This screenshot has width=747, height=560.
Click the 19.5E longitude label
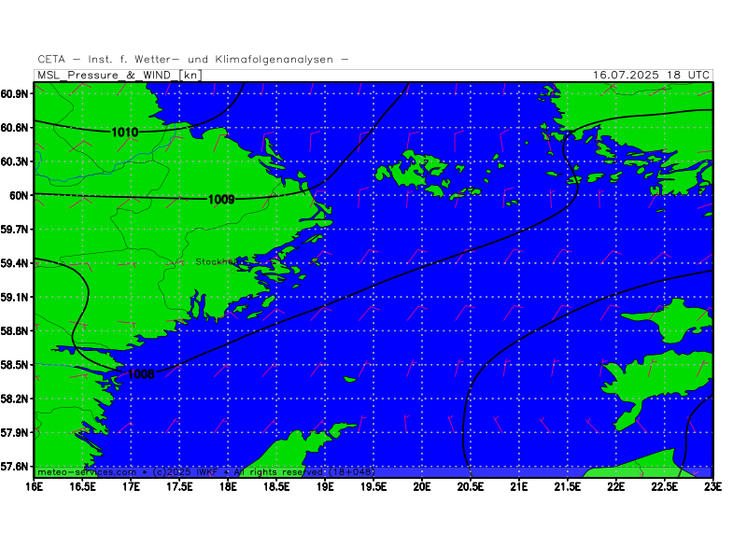tap(373, 486)
